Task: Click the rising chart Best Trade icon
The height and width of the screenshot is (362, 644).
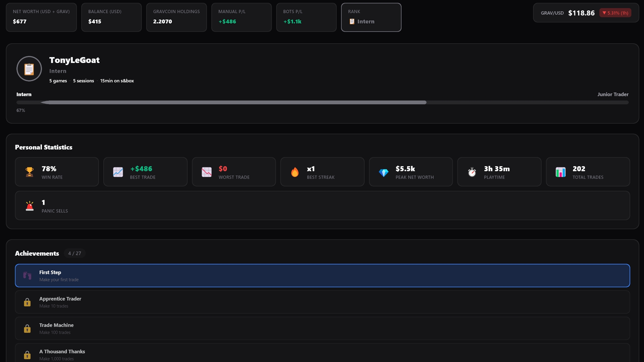Action: pos(118,172)
